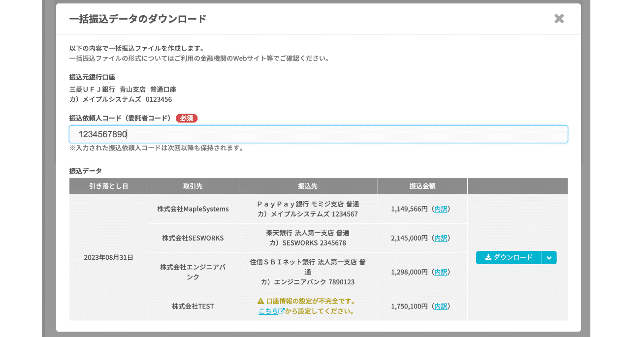This screenshot has height=337, width=644.
Task: Open 内訳 for the 株式会社TEST payment
Action: (440, 306)
